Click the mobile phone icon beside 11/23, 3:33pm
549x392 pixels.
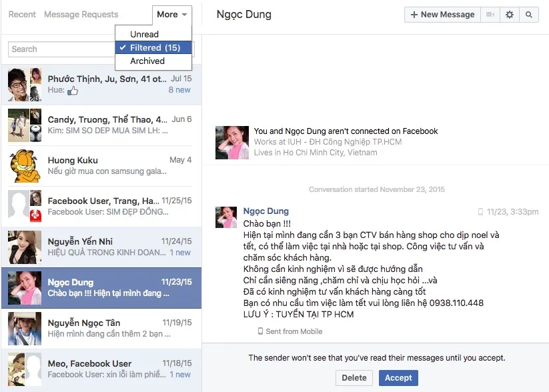tap(480, 212)
